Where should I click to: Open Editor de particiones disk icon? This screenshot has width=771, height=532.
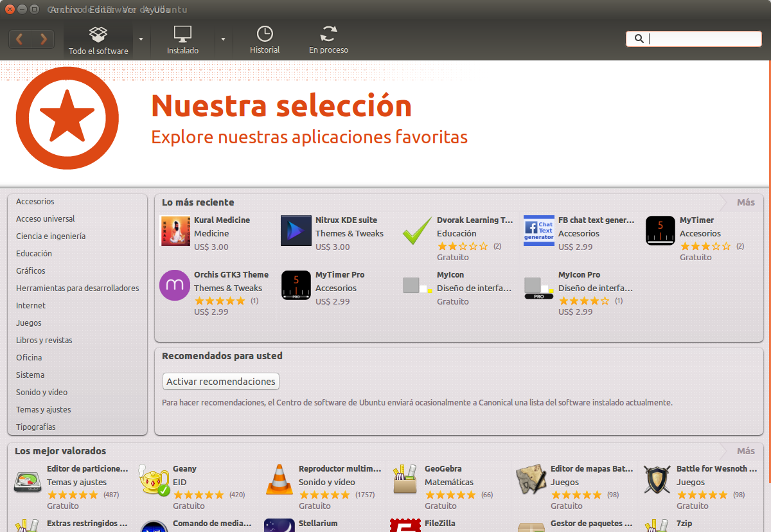tap(28, 482)
